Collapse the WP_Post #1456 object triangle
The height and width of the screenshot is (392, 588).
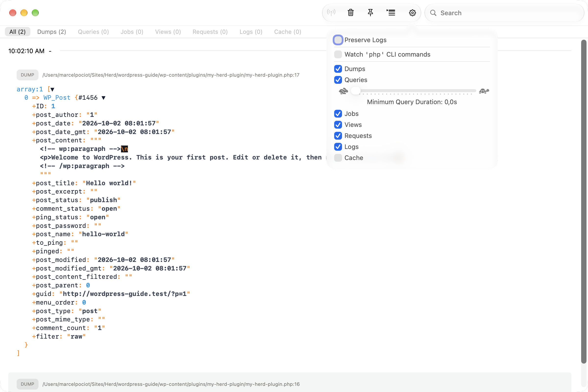(x=103, y=98)
